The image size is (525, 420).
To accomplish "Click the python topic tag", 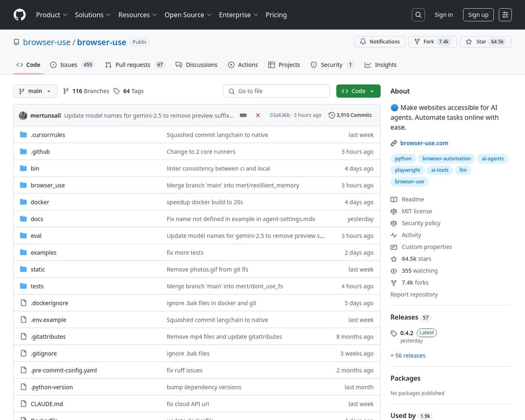I will (x=403, y=158).
